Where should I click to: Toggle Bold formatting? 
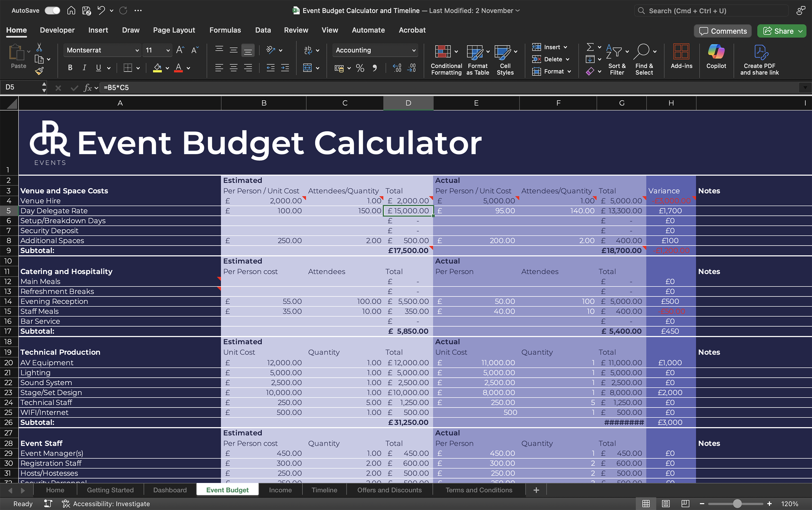click(70, 68)
